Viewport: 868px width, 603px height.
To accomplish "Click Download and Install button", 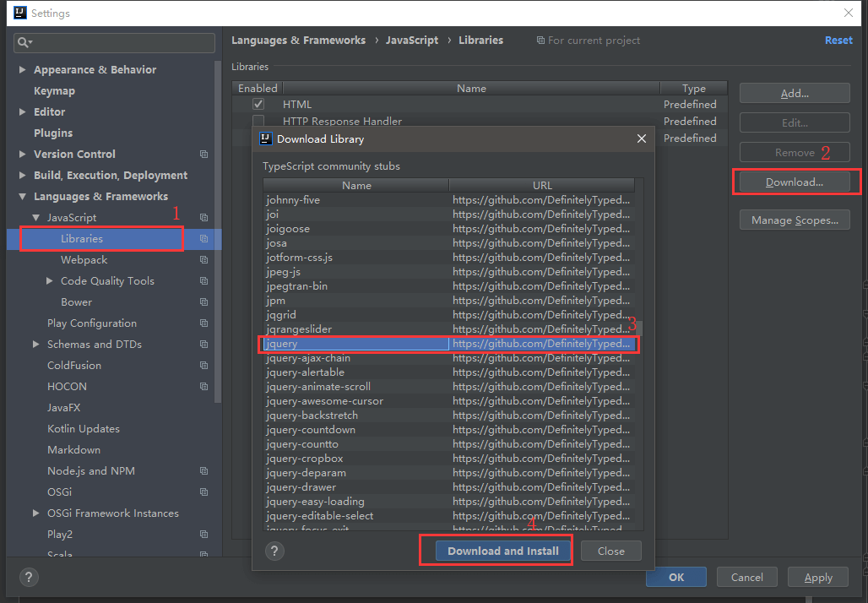I will pos(502,551).
